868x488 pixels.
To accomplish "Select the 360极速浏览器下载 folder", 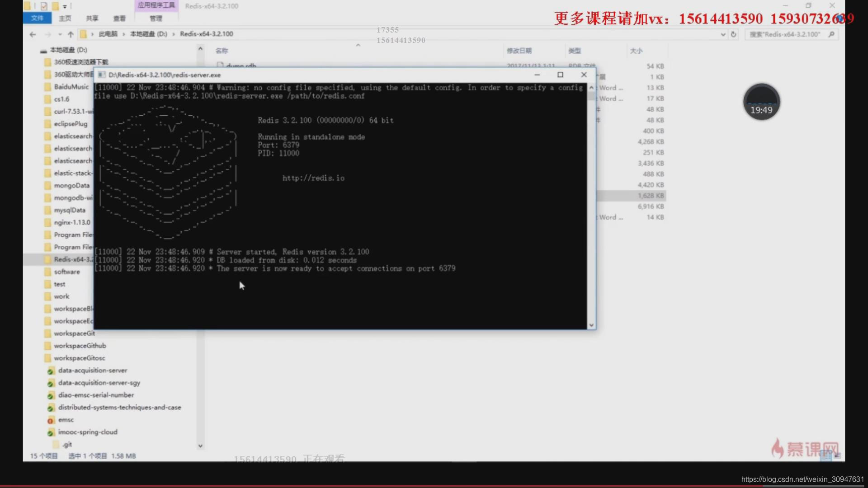I will tap(81, 62).
